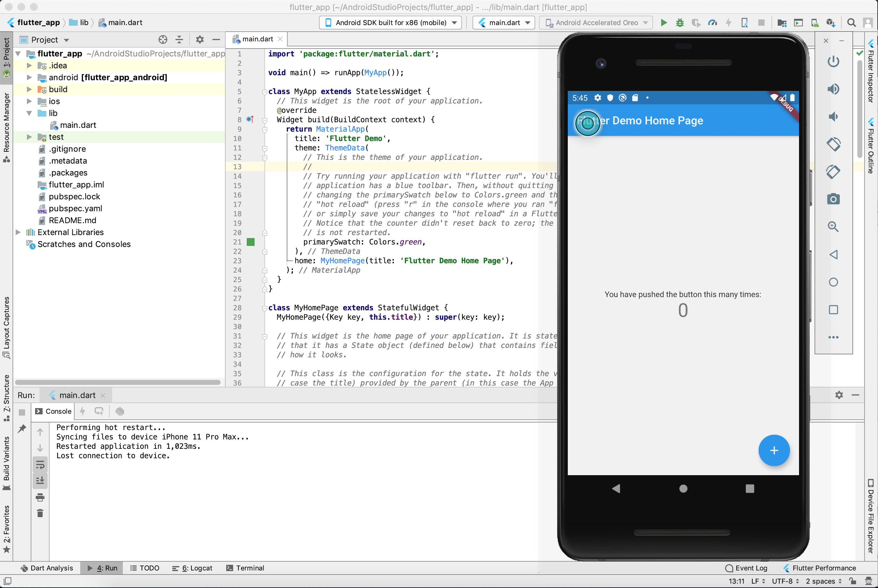The height and width of the screenshot is (588, 878).
Task: Open run configuration main.dart dropdown
Action: pyautogui.click(x=504, y=23)
